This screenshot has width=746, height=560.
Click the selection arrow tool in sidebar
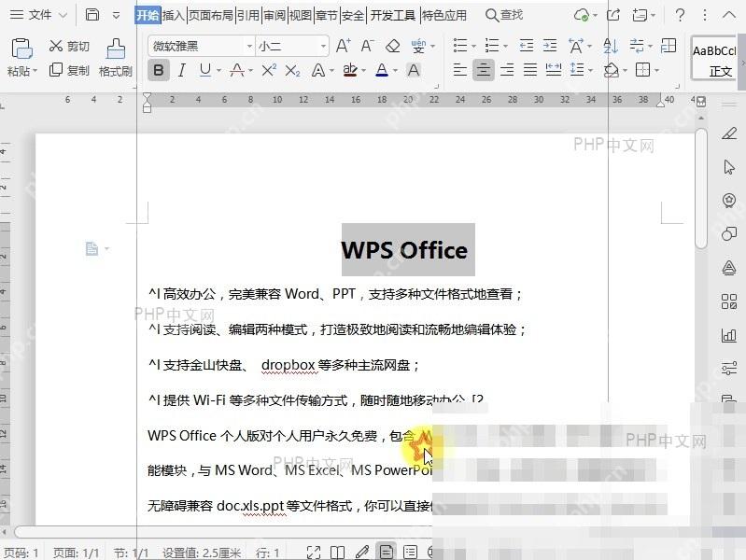[729, 167]
